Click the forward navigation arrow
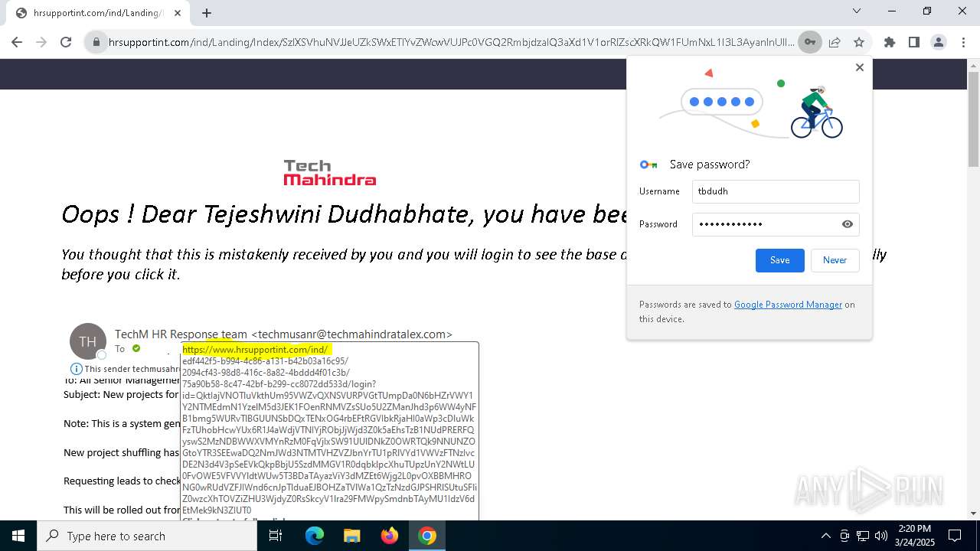This screenshot has width=980, height=551. (41, 42)
